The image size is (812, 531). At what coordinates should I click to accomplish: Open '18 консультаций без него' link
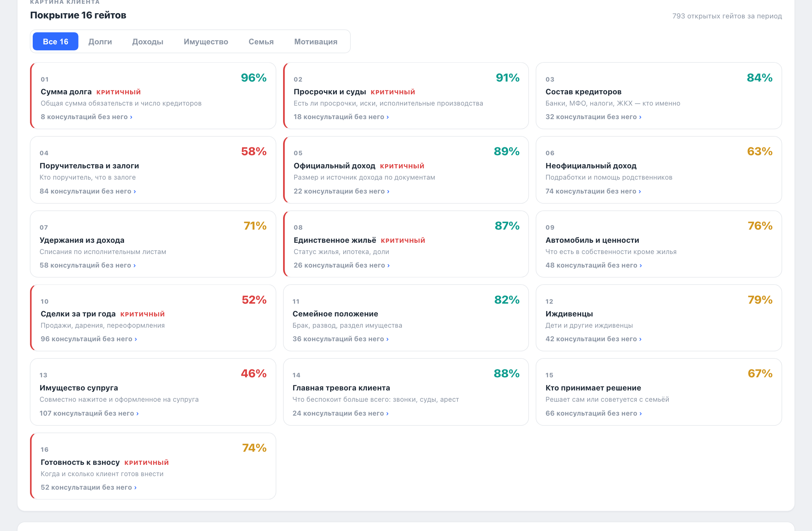[341, 117]
